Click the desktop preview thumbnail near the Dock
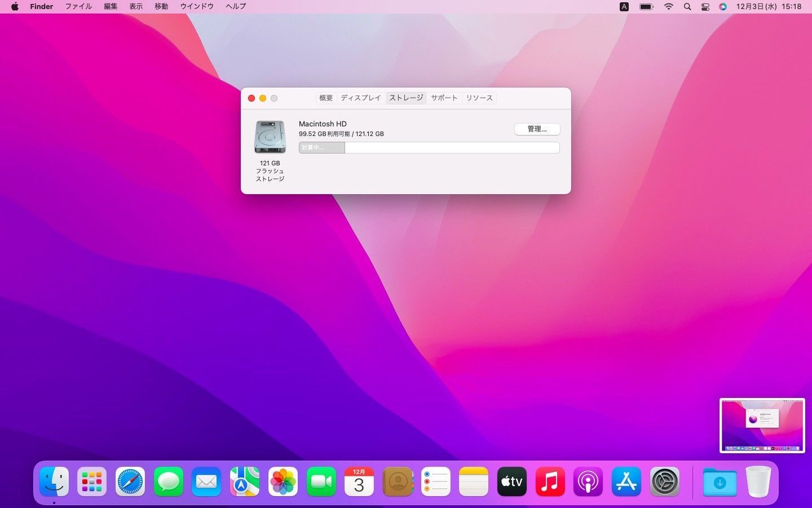This screenshot has width=812, height=508. (762, 424)
